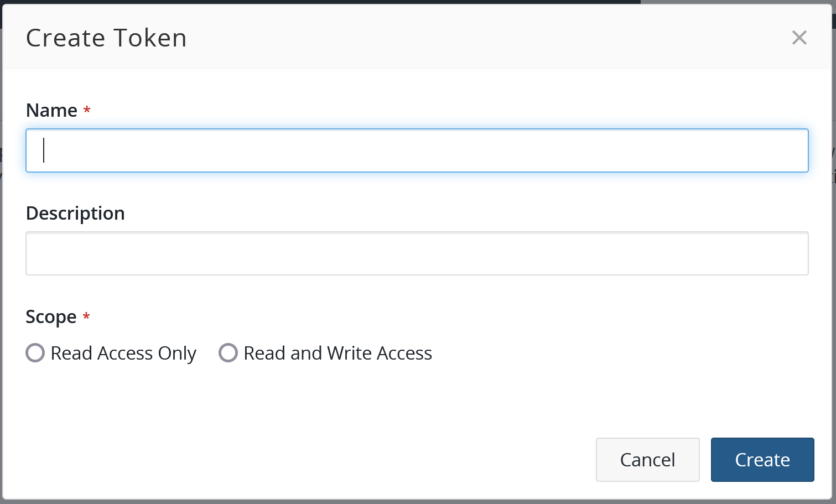836x504 pixels.
Task: Click the Create Token dialog title
Action: [x=106, y=38]
